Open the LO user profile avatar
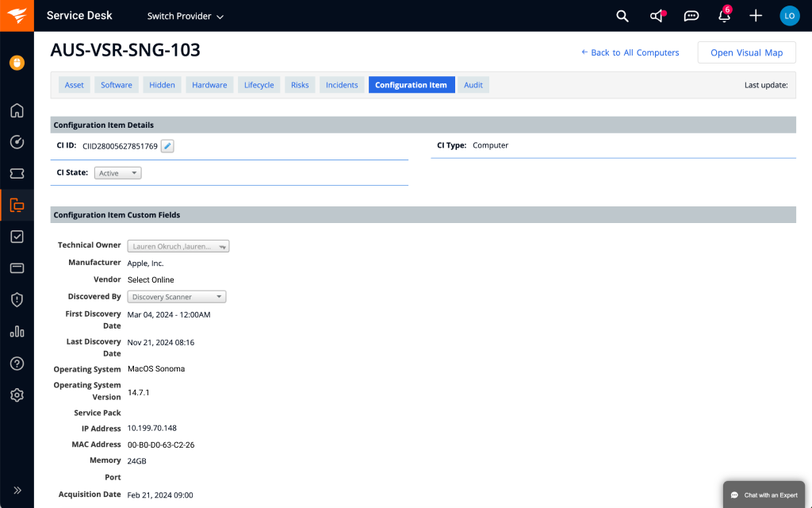812x508 pixels. pos(789,16)
